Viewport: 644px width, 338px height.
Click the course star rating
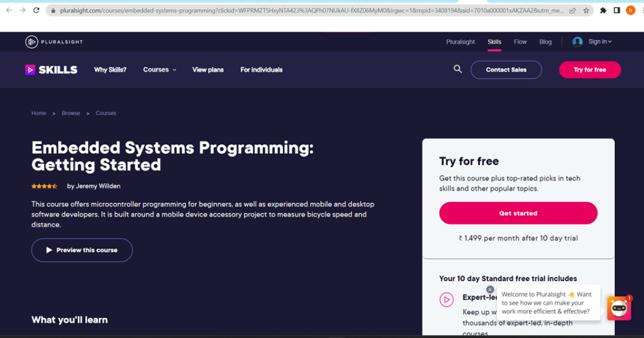45,186
